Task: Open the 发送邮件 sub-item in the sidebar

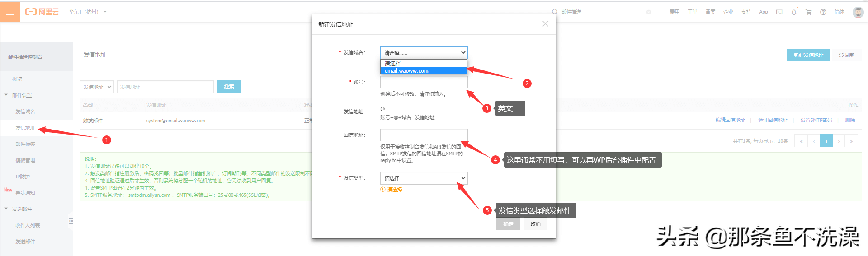Action: pyautogui.click(x=25, y=242)
